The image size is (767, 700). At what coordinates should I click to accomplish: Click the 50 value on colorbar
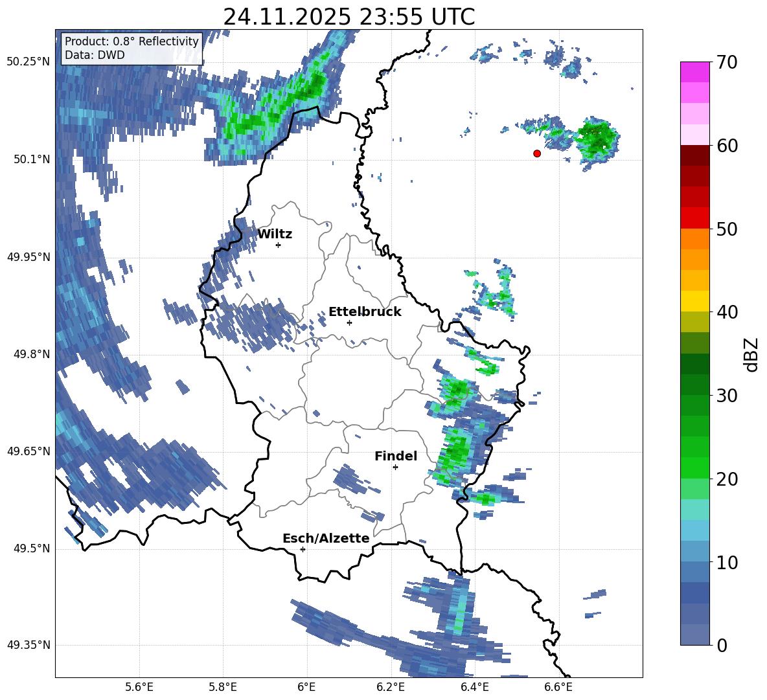(727, 229)
